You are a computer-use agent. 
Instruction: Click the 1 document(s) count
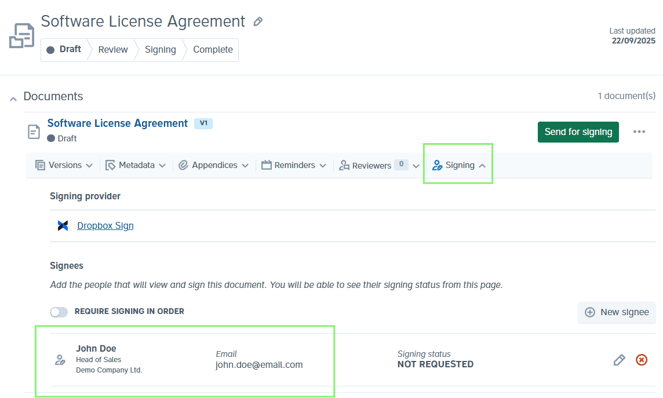click(x=627, y=96)
